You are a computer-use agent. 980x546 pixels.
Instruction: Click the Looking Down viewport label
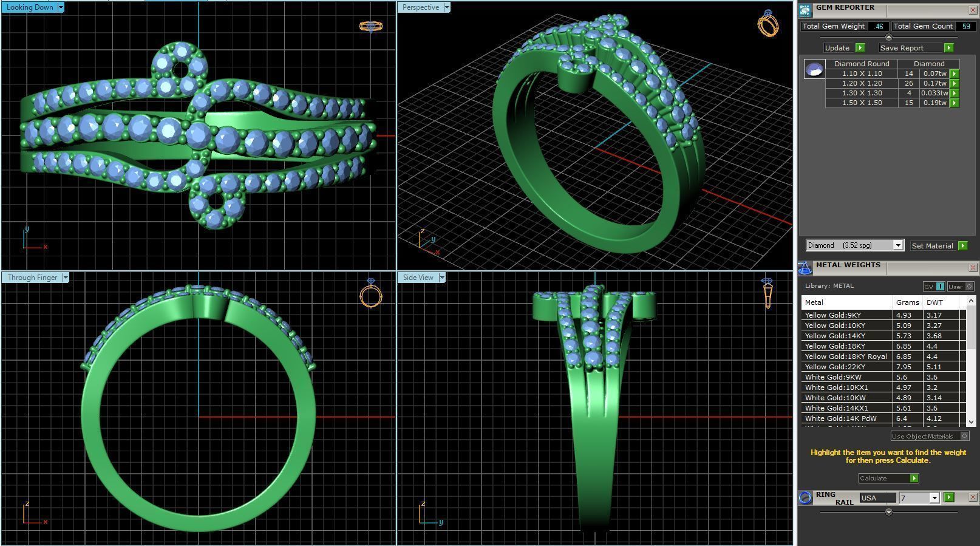tap(29, 7)
